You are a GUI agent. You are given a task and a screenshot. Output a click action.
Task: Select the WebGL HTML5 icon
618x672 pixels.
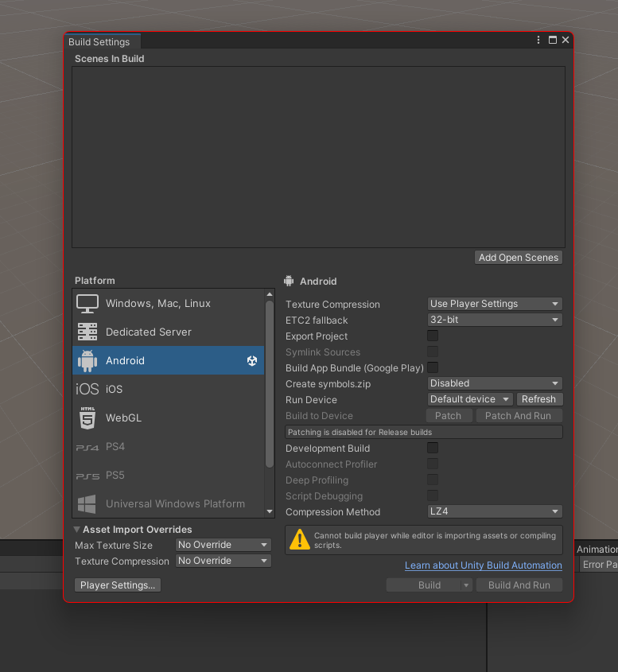(x=87, y=418)
